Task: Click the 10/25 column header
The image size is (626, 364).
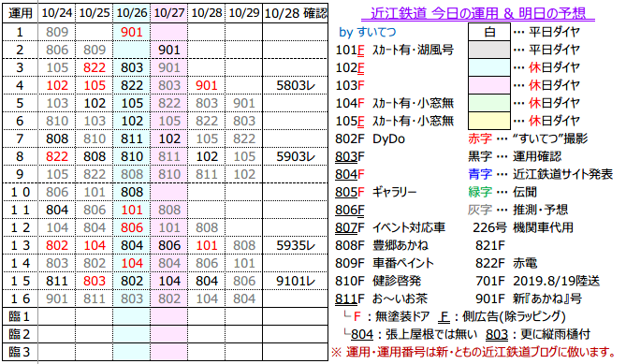Action: tap(95, 13)
